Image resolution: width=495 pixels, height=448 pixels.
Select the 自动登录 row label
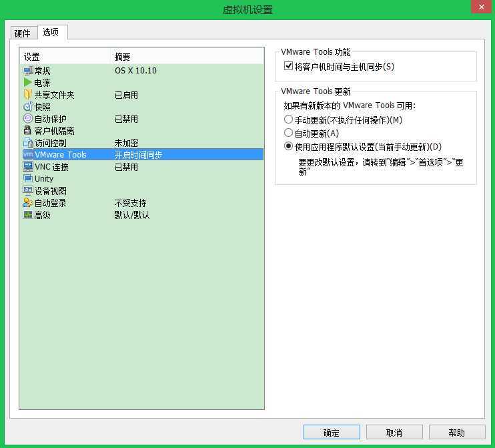click(x=50, y=203)
